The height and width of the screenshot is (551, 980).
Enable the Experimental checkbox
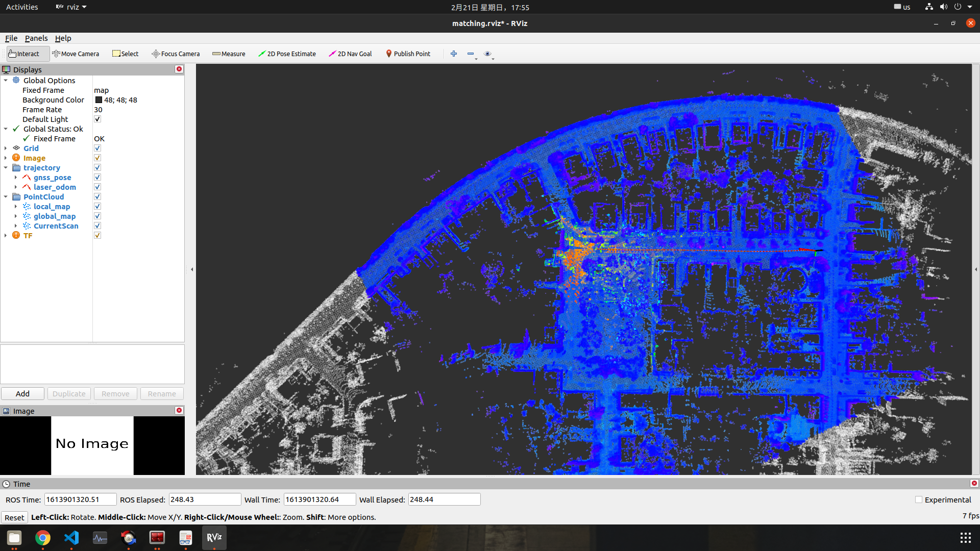919,500
